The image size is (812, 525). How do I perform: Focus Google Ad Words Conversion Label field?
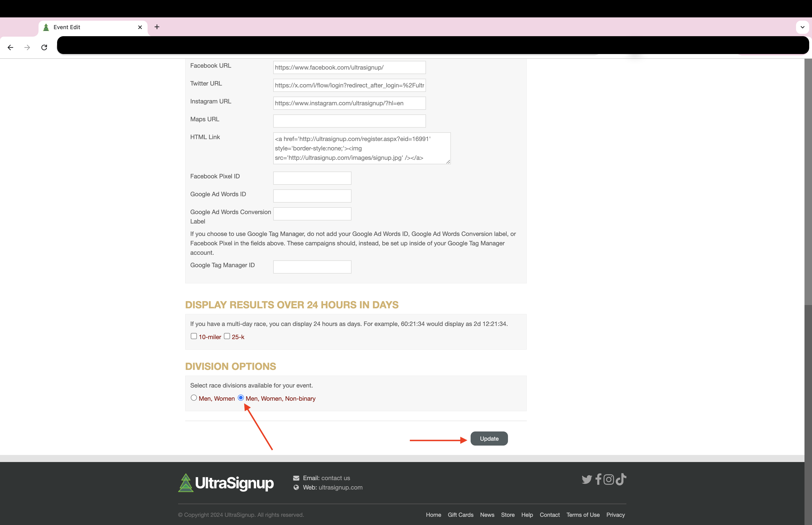312,214
